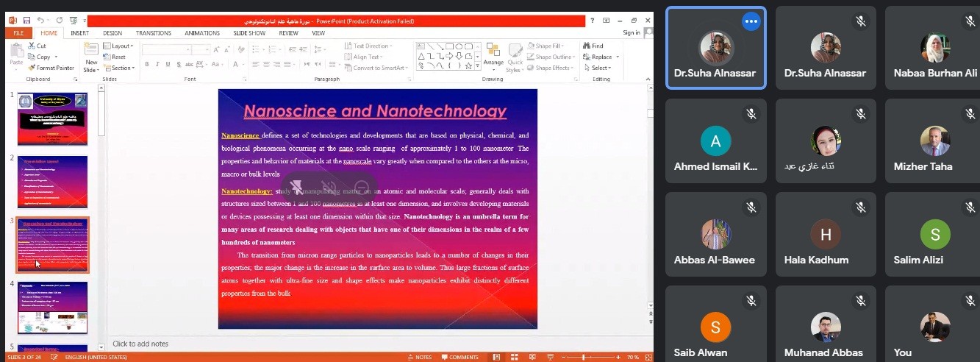Click the Bullets list icon

[256, 49]
